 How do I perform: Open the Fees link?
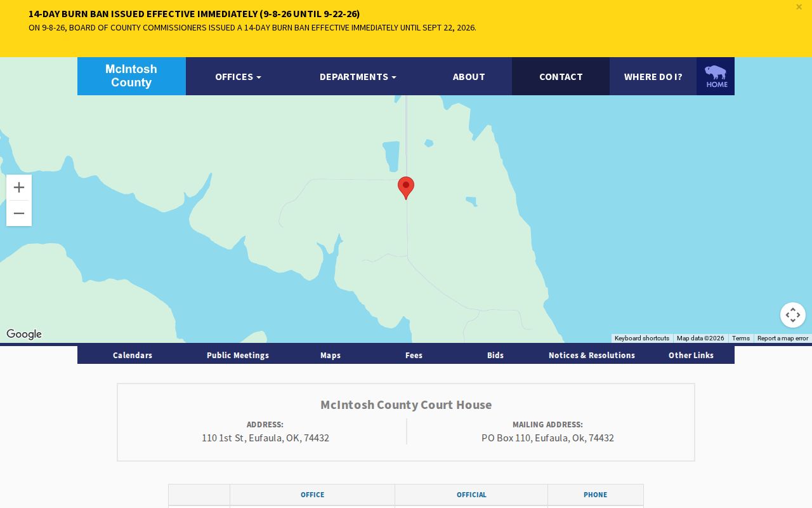(414, 355)
